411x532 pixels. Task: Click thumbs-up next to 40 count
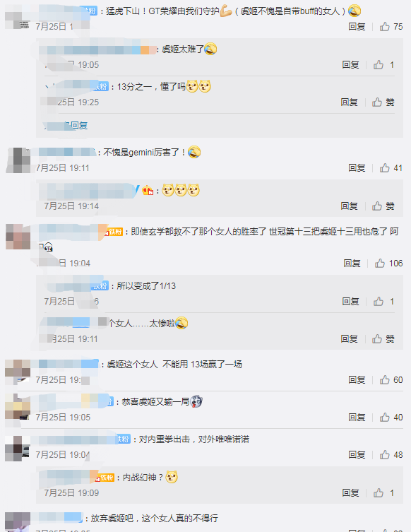pos(385,417)
